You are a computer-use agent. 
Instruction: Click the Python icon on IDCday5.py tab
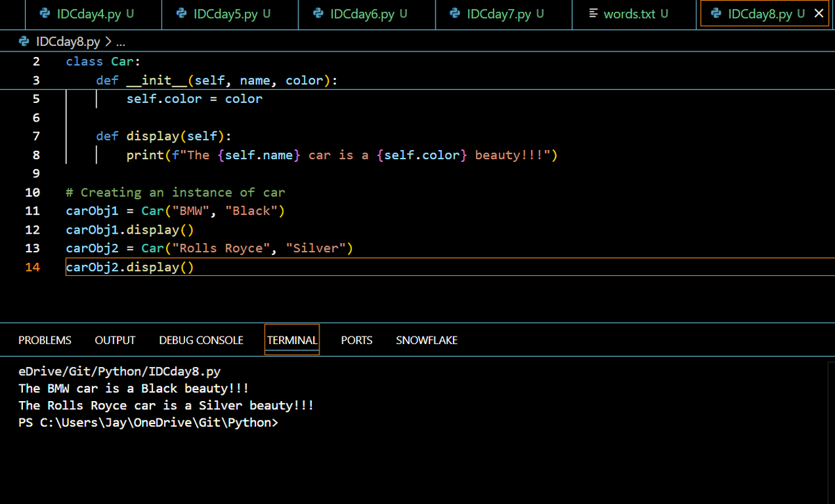click(x=182, y=14)
